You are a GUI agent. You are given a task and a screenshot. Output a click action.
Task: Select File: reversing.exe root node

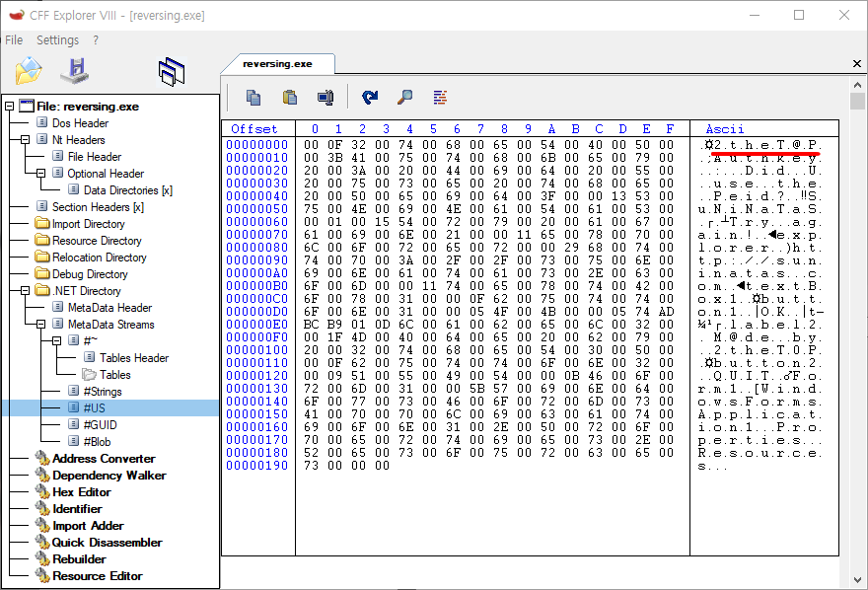point(88,106)
